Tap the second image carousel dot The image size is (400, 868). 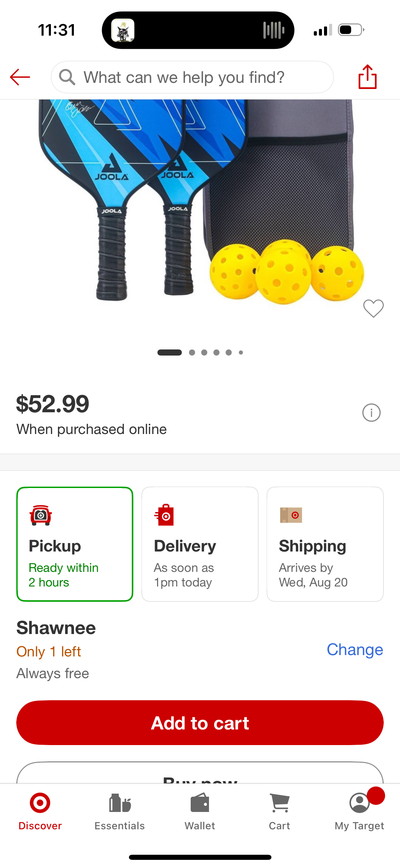[192, 352]
